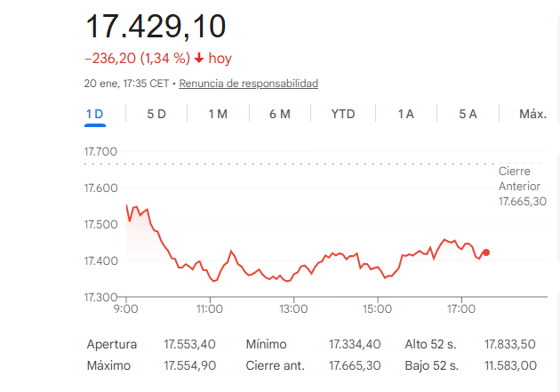The width and height of the screenshot is (560, 392).
Task: Switch to the YTD tab
Action: [x=342, y=114]
